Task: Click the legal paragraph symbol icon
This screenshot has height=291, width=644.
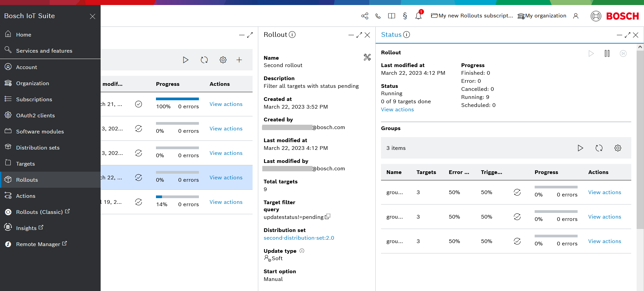Action: click(405, 16)
